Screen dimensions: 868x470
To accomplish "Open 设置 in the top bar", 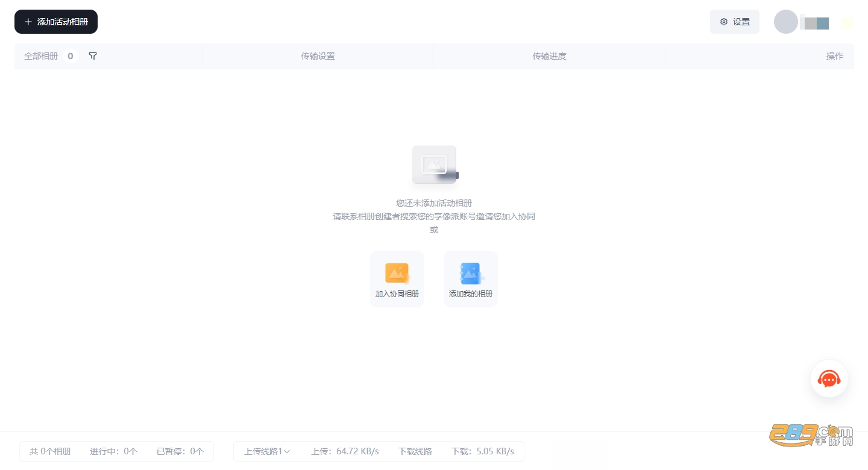I will pyautogui.click(x=735, y=22).
